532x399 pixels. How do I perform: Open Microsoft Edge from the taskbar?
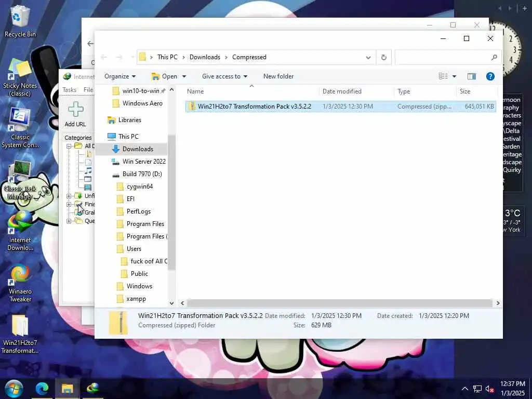(42, 389)
